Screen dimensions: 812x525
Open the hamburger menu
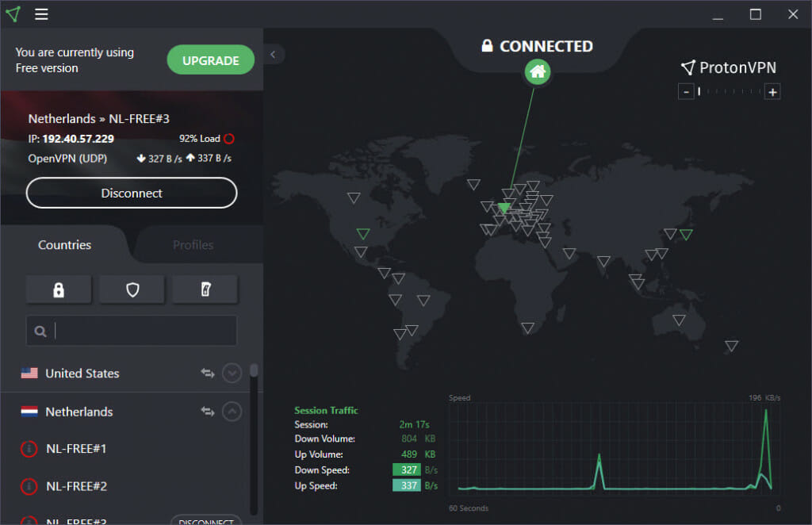tap(41, 14)
